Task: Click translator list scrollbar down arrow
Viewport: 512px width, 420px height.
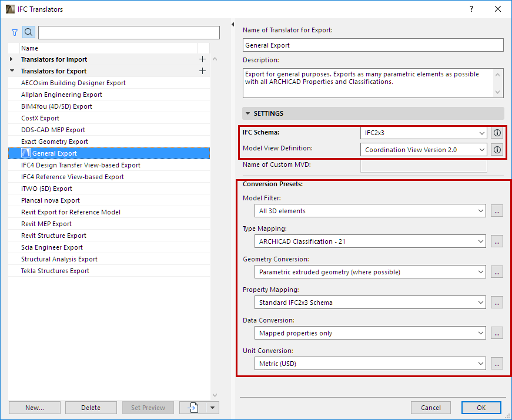Action: [x=215, y=395]
